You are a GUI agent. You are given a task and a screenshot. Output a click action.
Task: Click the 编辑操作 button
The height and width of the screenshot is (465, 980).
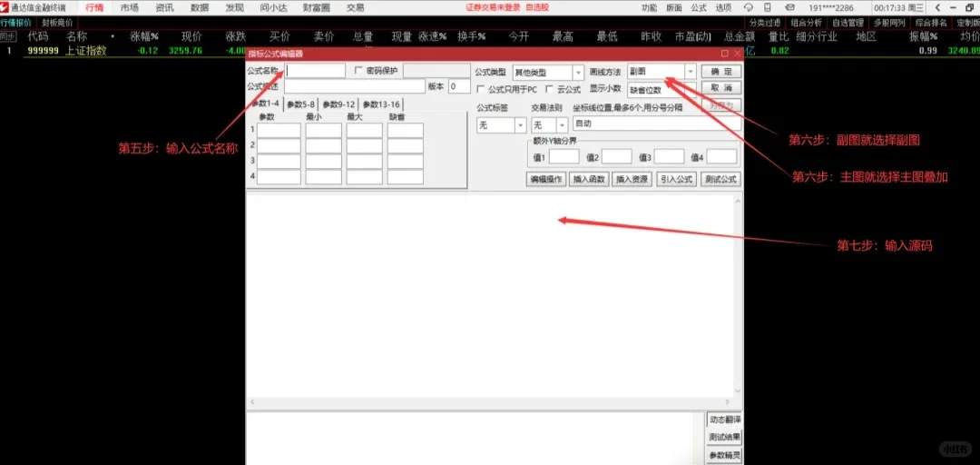(546, 179)
